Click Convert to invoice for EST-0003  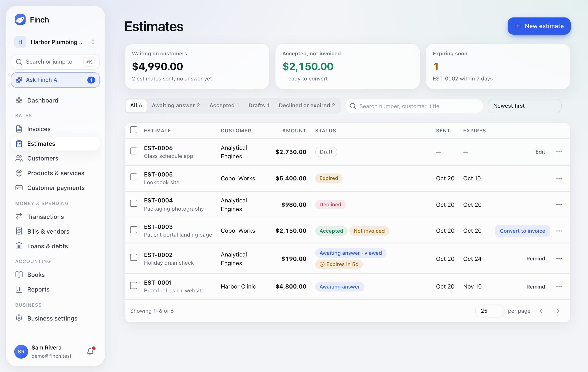[522, 231]
